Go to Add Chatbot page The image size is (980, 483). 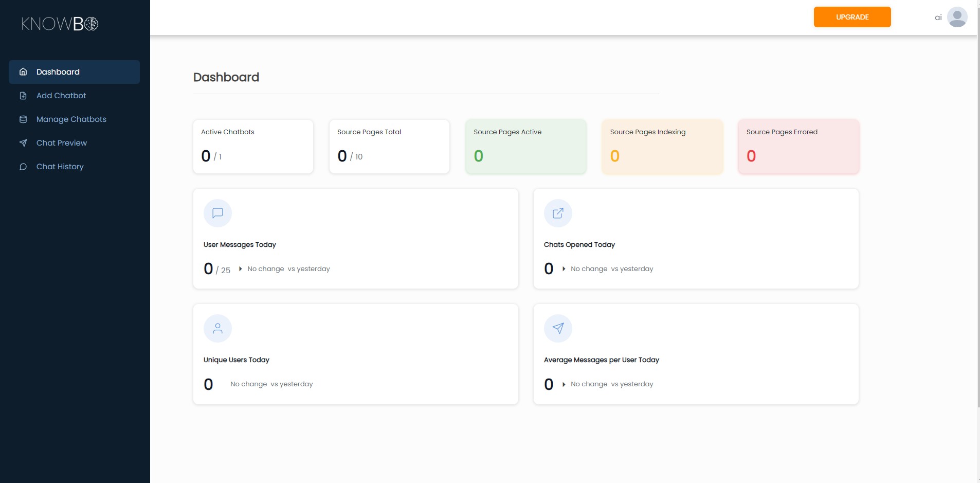click(74, 96)
